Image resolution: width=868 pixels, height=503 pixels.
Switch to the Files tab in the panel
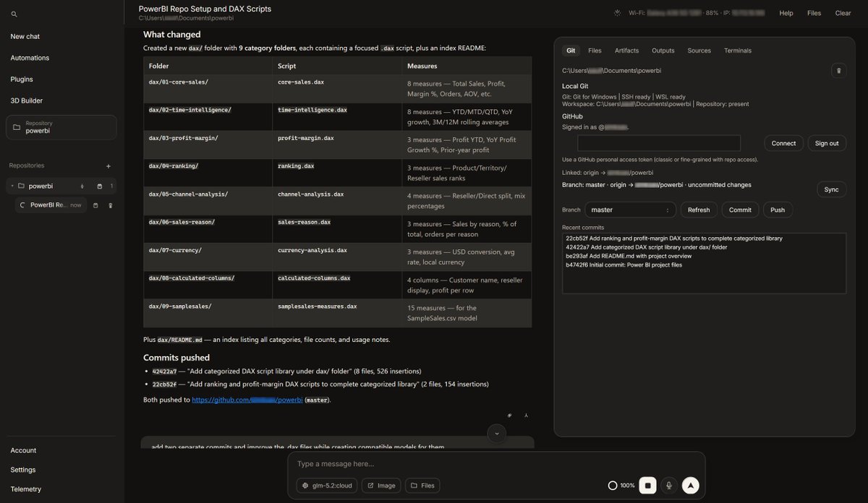595,51
